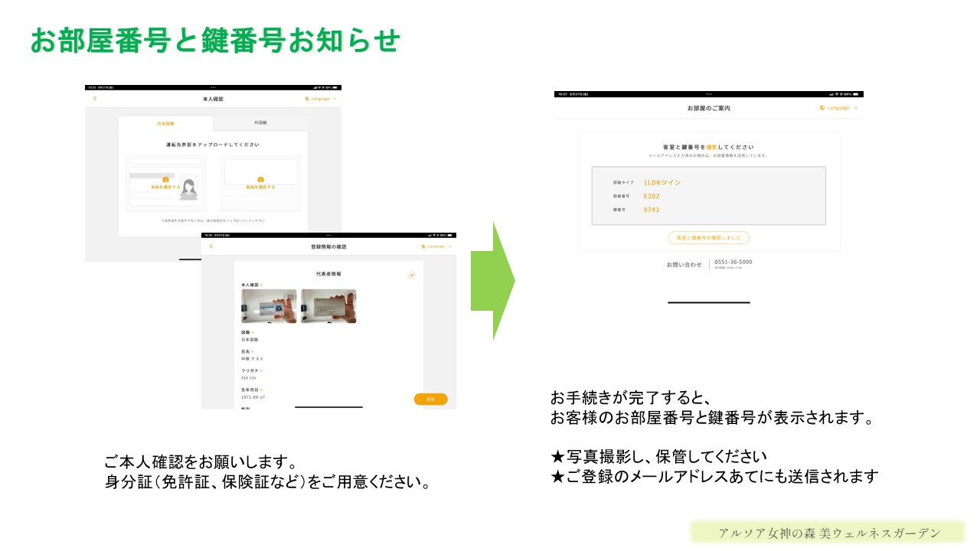980x551 pixels.
Task: Click the globe Language icon on お部屋のご案内
Action: coord(821,108)
